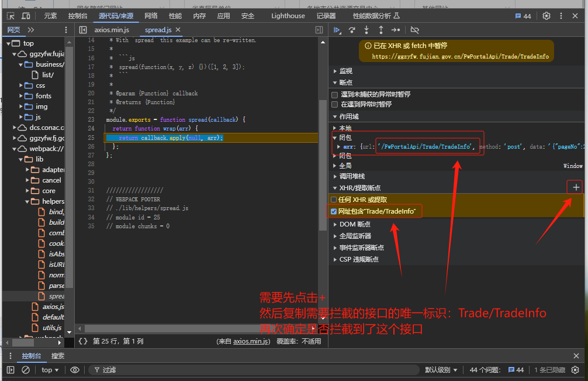Image resolution: width=588 pixels, height=381 pixels.
Task: Enable pause on uncaught exceptions checkbox
Action: point(335,95)
